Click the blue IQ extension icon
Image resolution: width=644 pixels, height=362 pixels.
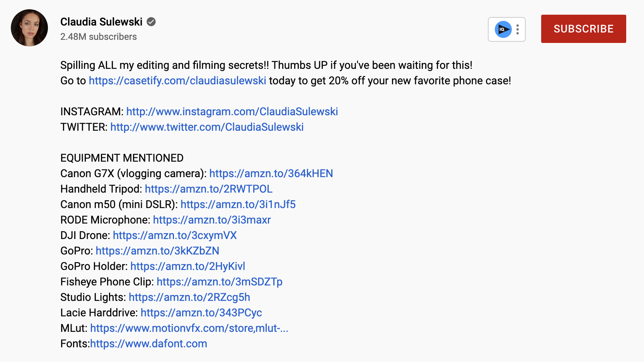pyautogui.click(x=503, y=29)
